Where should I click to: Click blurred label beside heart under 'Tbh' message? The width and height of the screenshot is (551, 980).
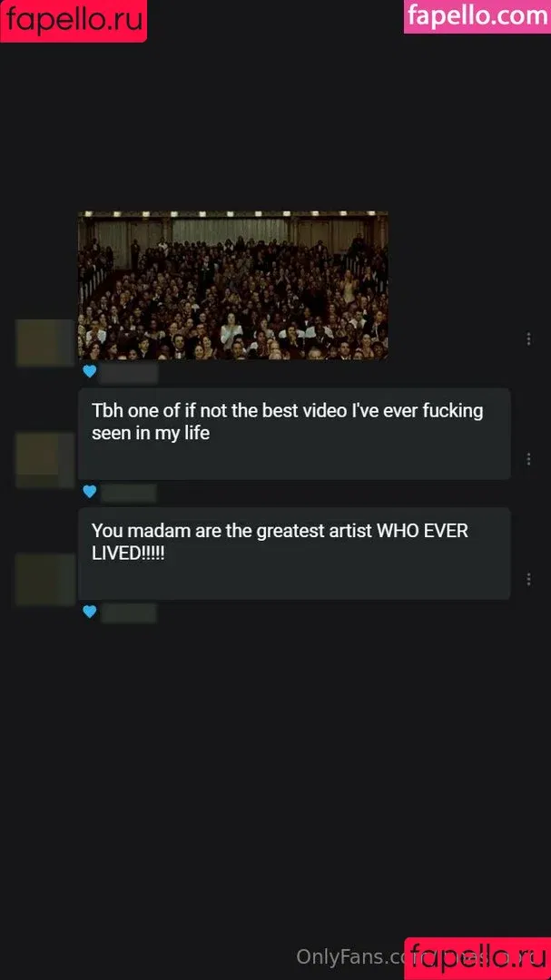click(128, 493)
